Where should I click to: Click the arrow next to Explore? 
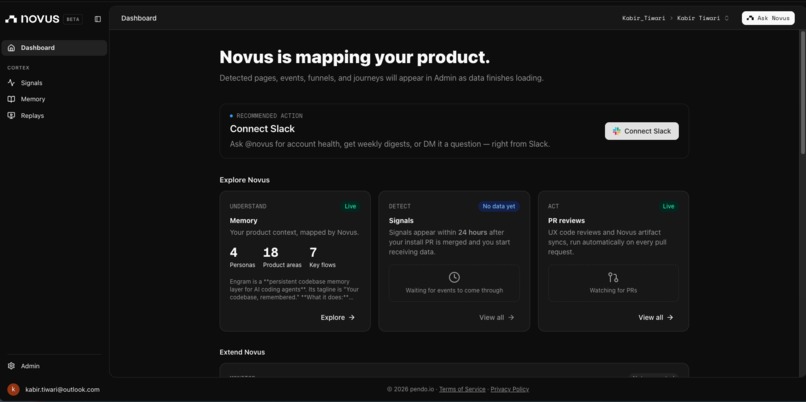[352, 318]
